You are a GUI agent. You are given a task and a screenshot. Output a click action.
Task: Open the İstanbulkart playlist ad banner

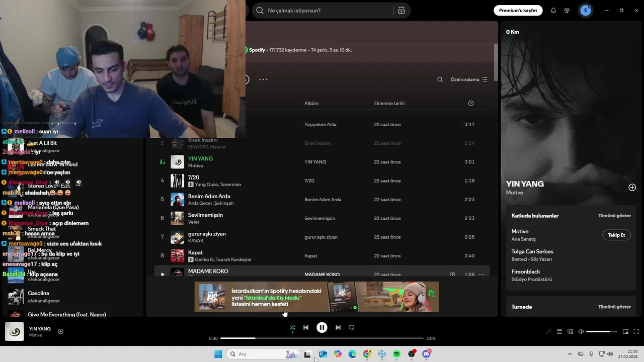(x=316, y=297)
